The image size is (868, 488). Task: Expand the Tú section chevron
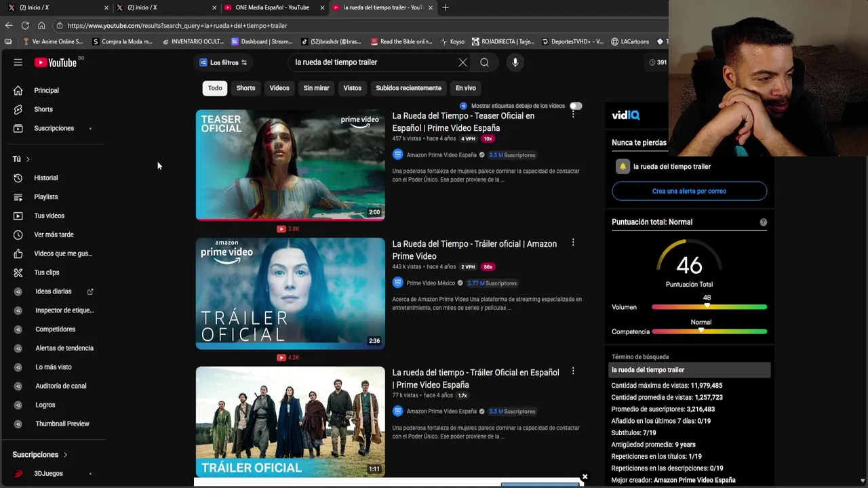(28, 159)
